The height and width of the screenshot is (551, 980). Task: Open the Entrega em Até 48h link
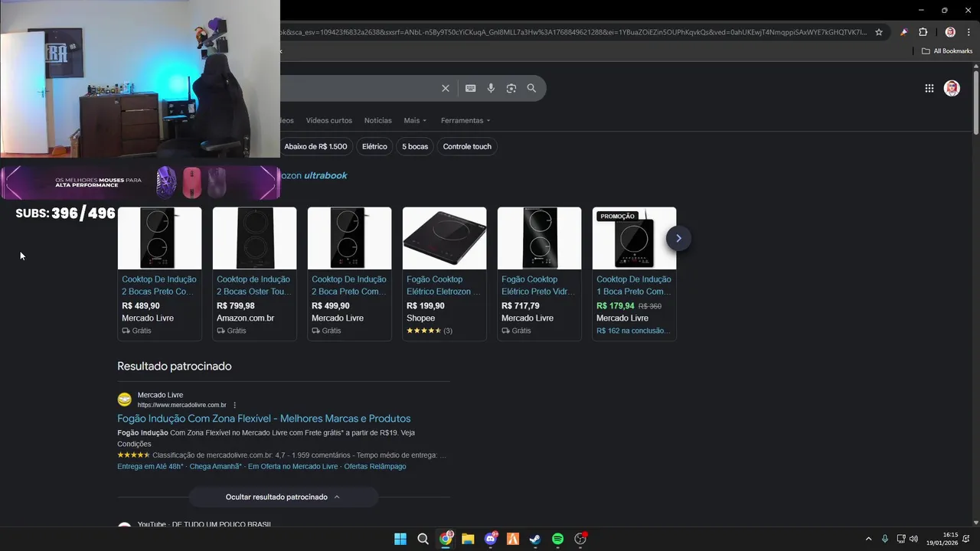click(x=150, y=466)
